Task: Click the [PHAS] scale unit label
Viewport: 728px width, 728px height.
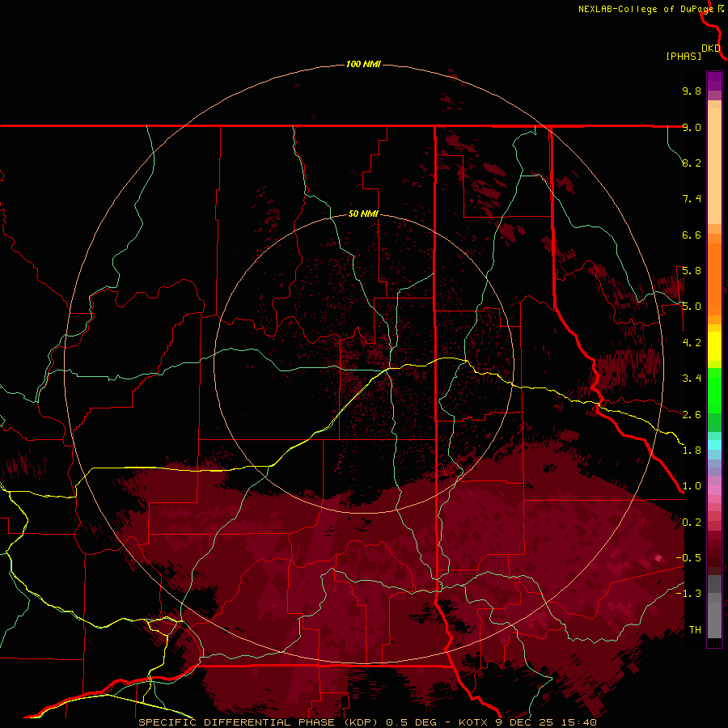Action: tap(684, 57)
